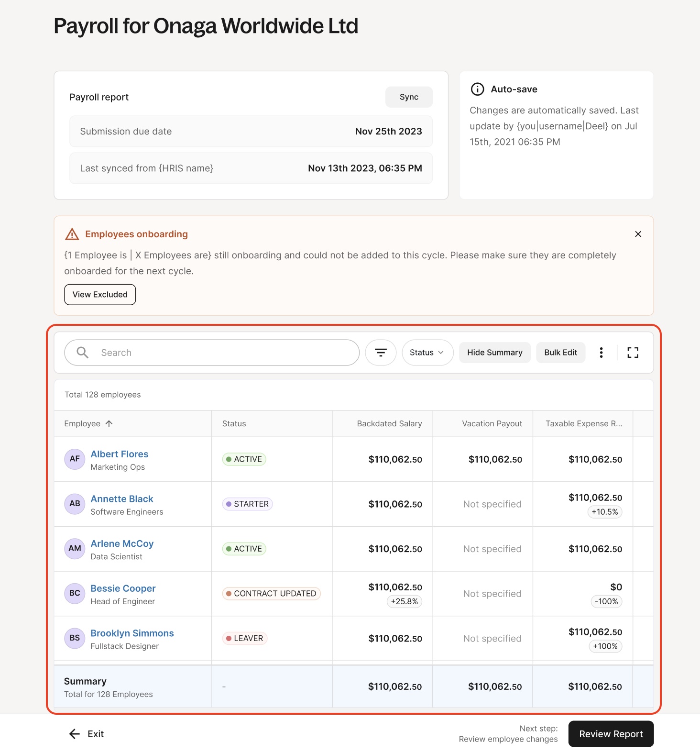Image resolution: width=700 pixels, height=753 pixels.
Task: Open the three-dot more options menu
Action: [x=601, y=353]
